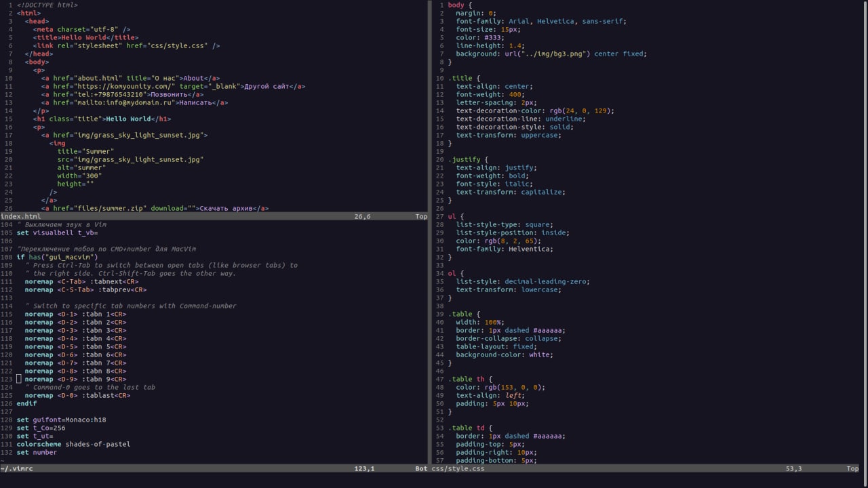This screenshot has width=868, height=488.
Task: Click noremap <C-Tab> :tabnext line
Action: click(81, 281)
